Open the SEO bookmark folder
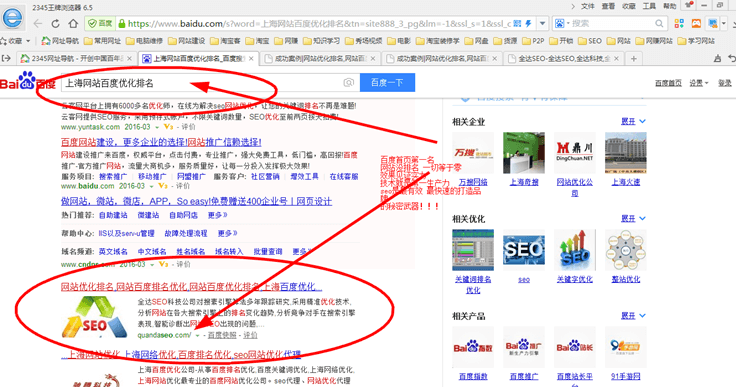Viewport: 736px width, 387px height. 590,41
